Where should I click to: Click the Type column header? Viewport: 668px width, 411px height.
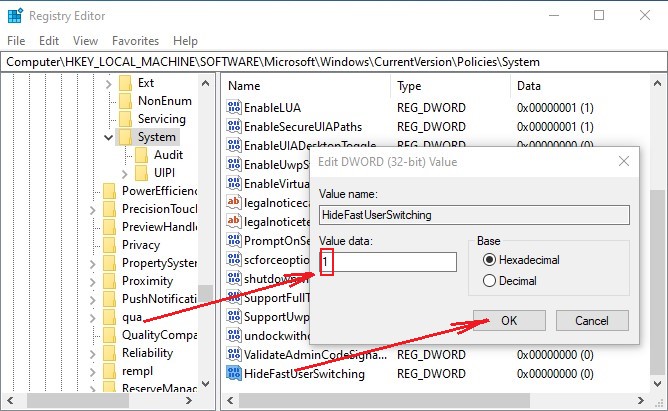pos(450,86)
